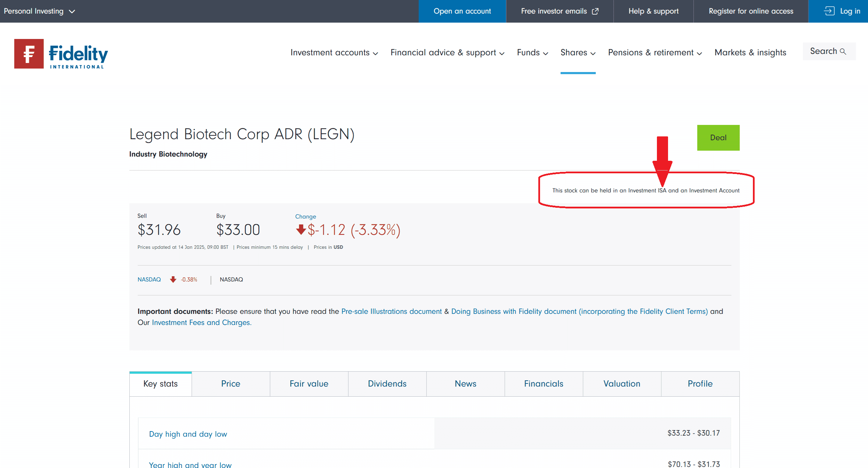Click the Fidelity International logo
This screenshot has width=868, height=468.
pos(61,54)
